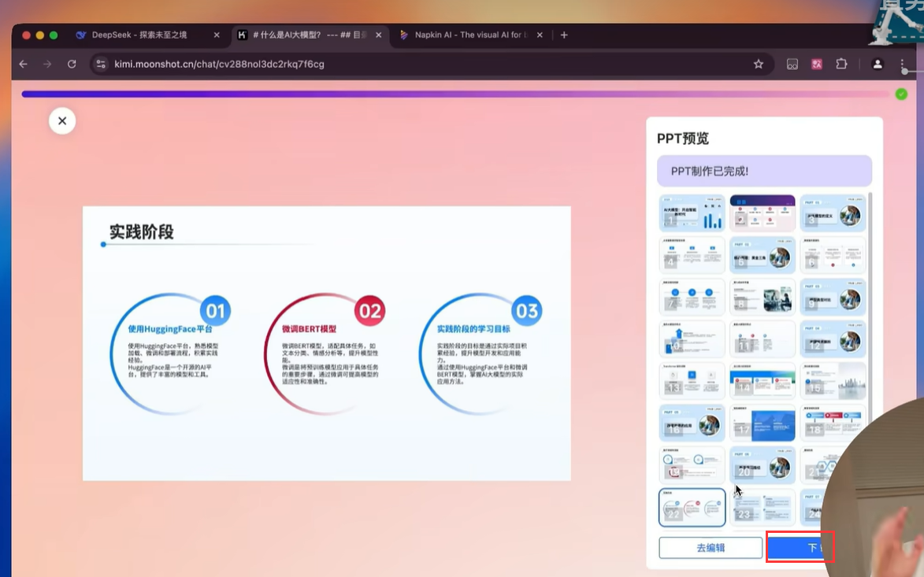Switch to the Napkin AI tab
The height and width of the screenshot is (577, 924).
tap(470, 35)
